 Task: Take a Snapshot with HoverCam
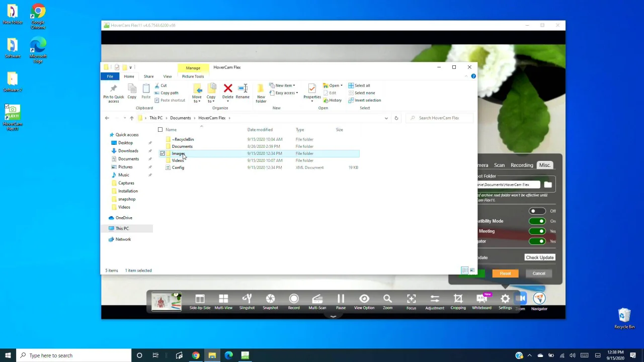(270, 302)
